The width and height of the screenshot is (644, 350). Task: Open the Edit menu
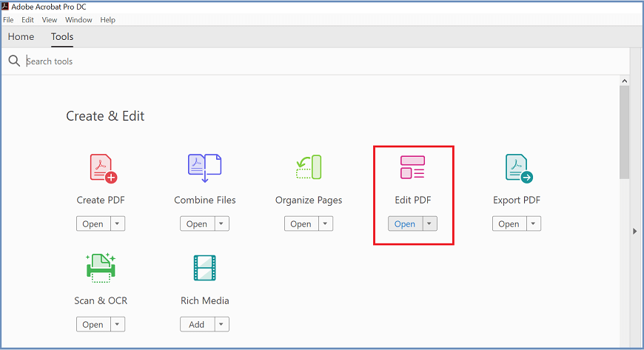tap(27, 20)
